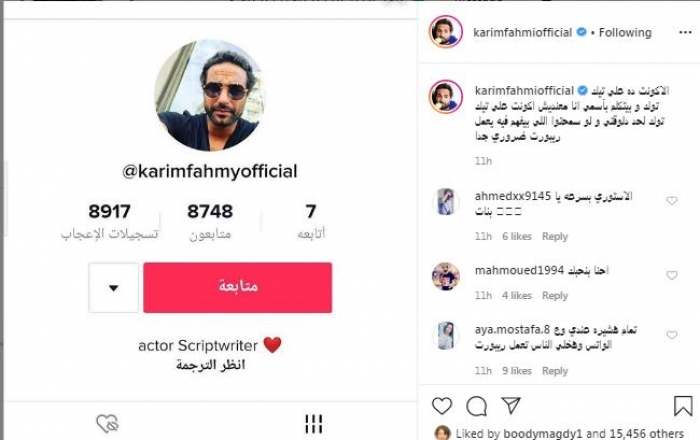
Task: Like the post with heart icon
Action: [442, 406]
